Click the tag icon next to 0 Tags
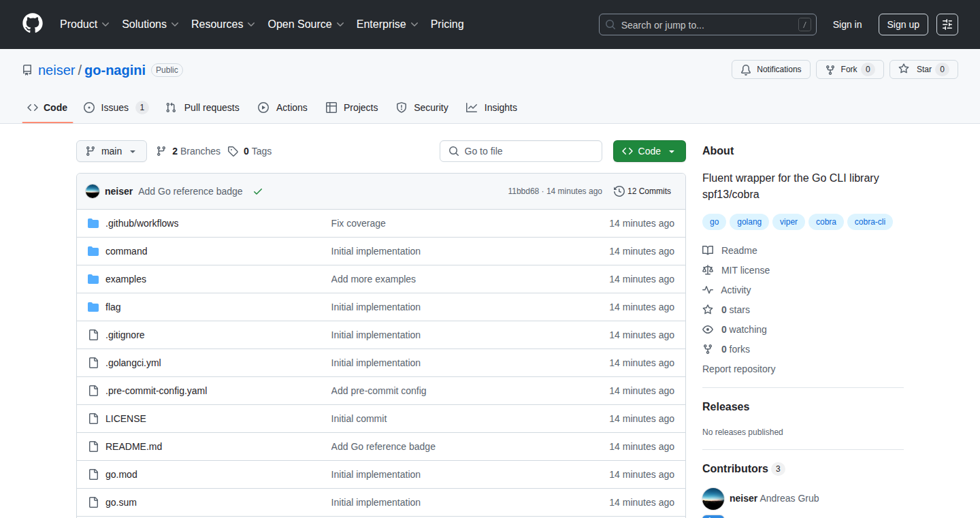980x518 pixels. pos(233,151)
